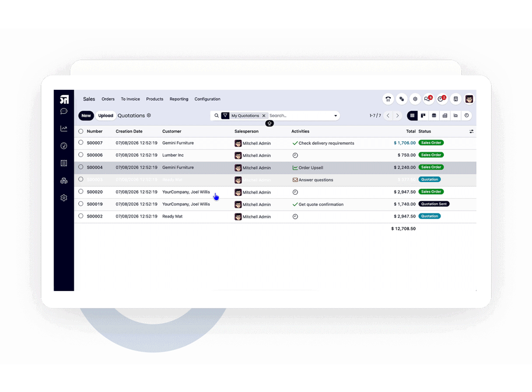Switch to pivot table view
Viewport: 532px width, 392px height.
[x=445, y=116]
